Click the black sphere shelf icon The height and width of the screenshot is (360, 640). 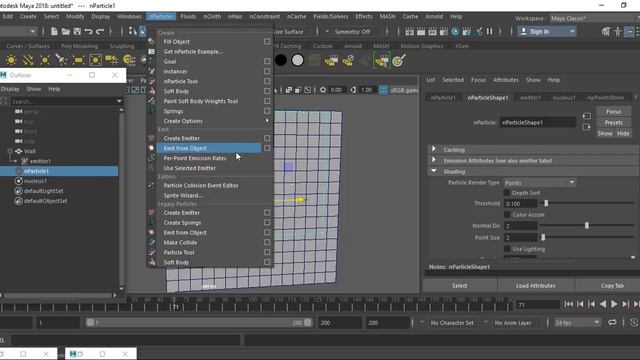click(281, 60)
